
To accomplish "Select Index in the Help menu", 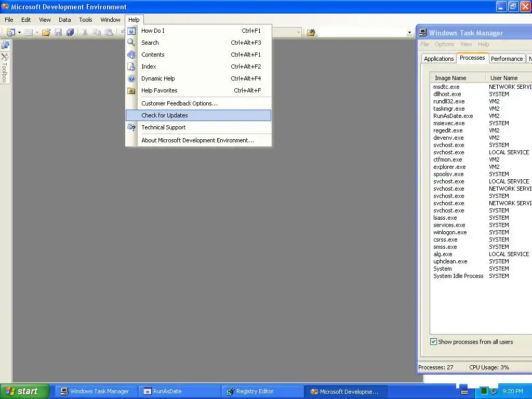I will (198, 66).
